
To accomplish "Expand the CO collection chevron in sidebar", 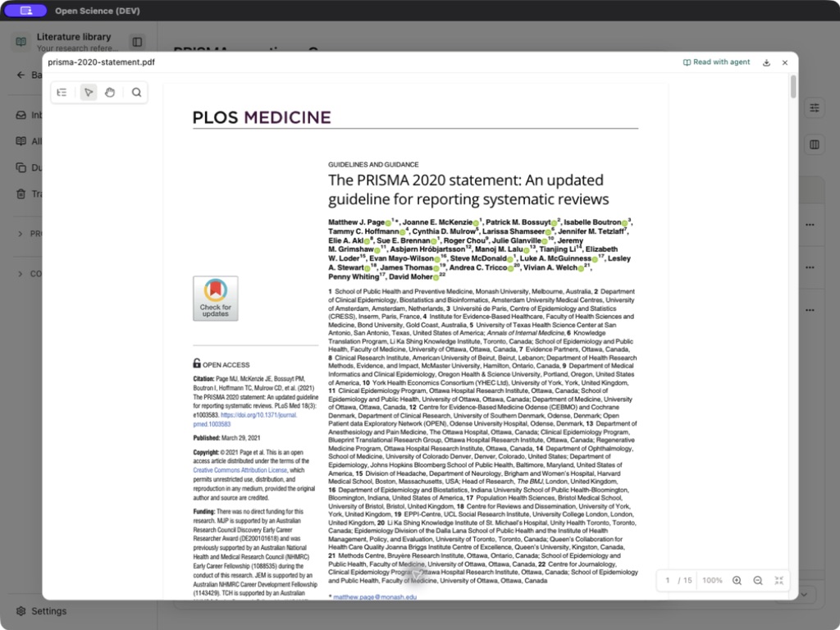I will [x=21, y=274].
